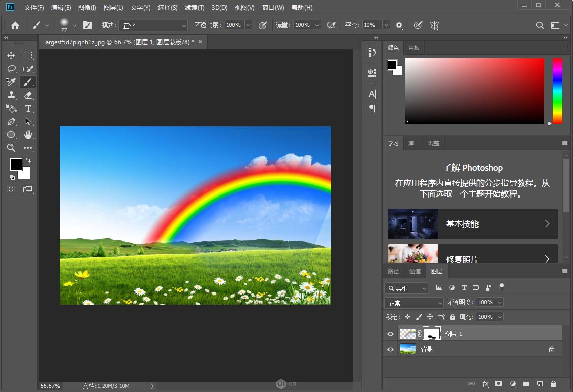Toggle pressure for brush size
The width and height of the screenshot is (573, 392).
point(418,25)
